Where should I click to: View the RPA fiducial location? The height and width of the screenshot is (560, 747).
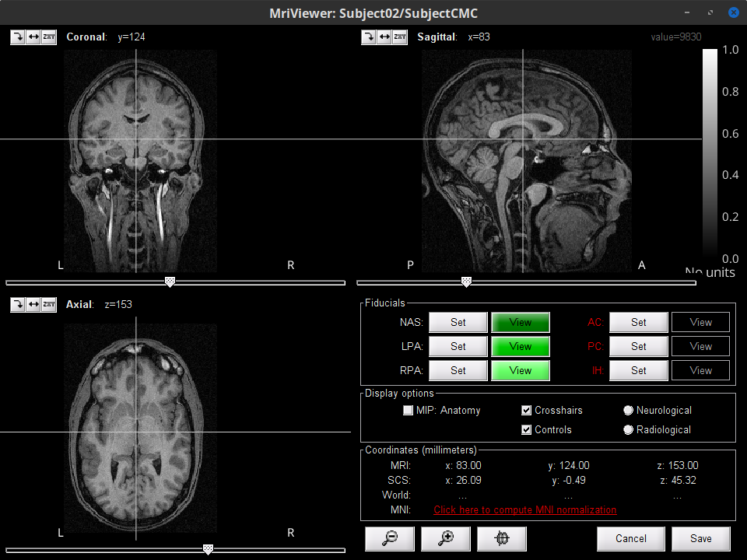(x=521, y=370)
